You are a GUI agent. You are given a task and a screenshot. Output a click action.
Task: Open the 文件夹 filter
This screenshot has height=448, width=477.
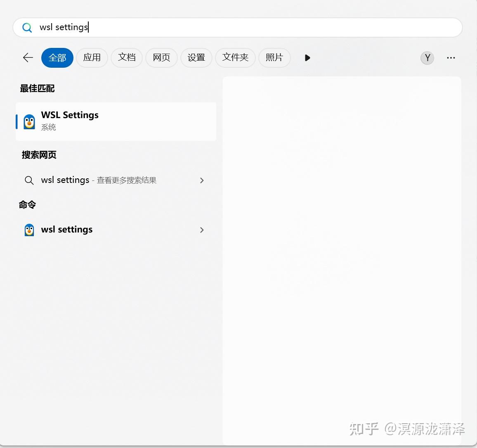tap(235, 58)
